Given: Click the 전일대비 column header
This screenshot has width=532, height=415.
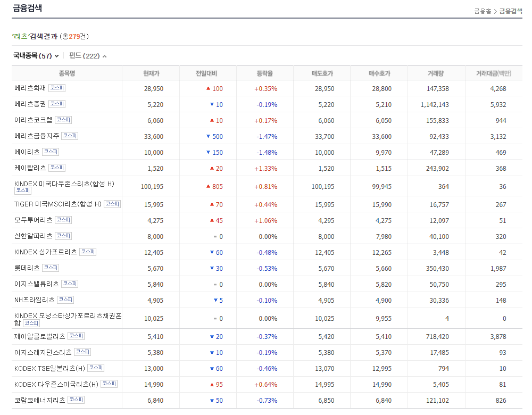Looking at the screenshot, I should pos(206,73).
